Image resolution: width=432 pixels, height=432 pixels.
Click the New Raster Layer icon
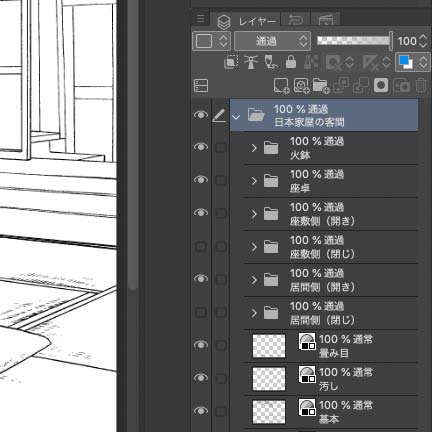[x=281, y=85]
